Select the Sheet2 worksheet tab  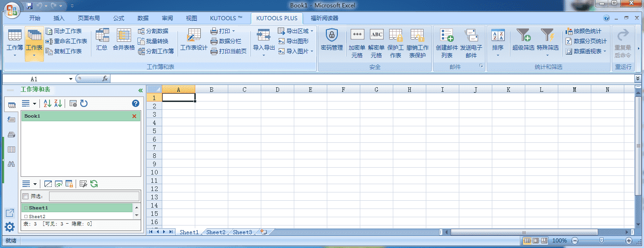[x=215, y=232]
